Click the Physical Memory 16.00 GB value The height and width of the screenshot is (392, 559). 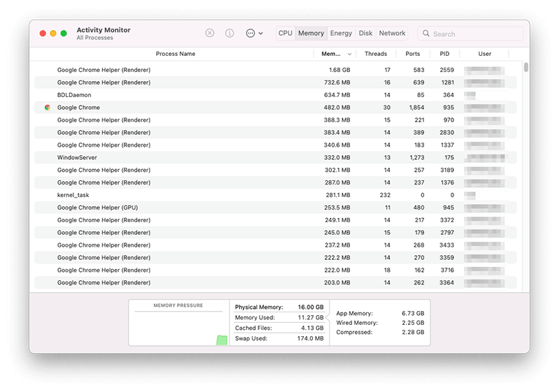(x=311, y=307)
